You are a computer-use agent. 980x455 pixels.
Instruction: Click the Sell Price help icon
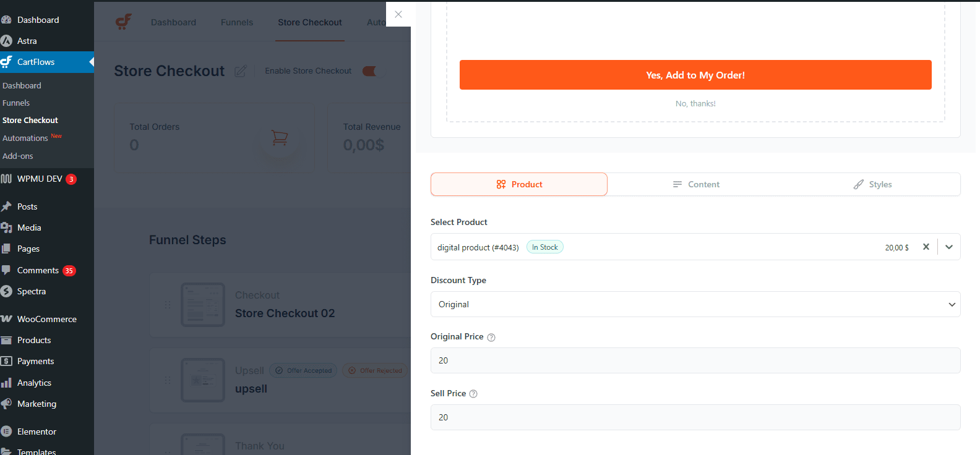(x=473, y=394)
